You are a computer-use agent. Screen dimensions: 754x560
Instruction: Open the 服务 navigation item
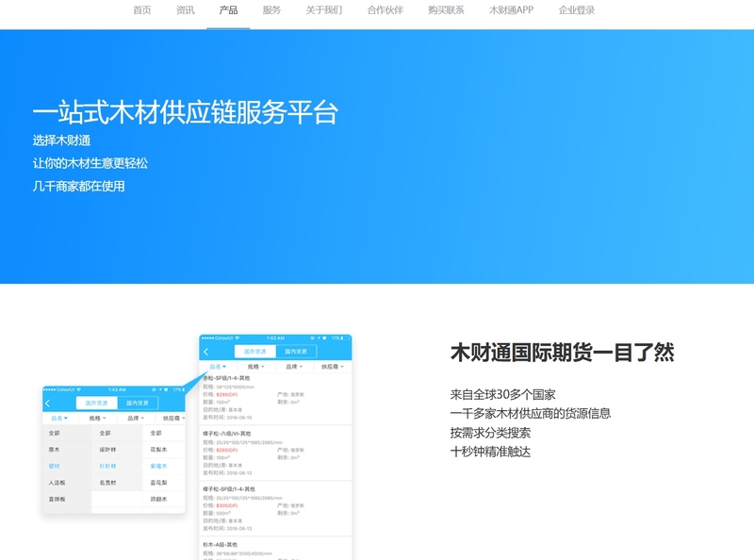271,10
